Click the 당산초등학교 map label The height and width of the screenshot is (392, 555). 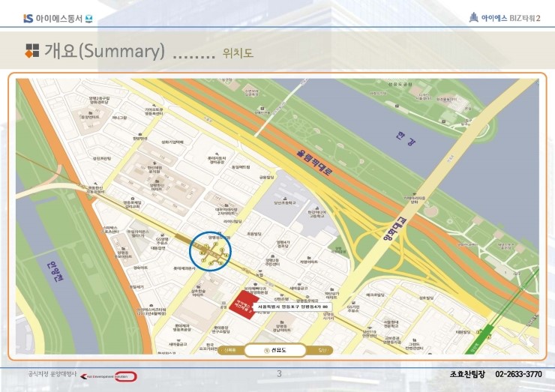coord(284,202)
